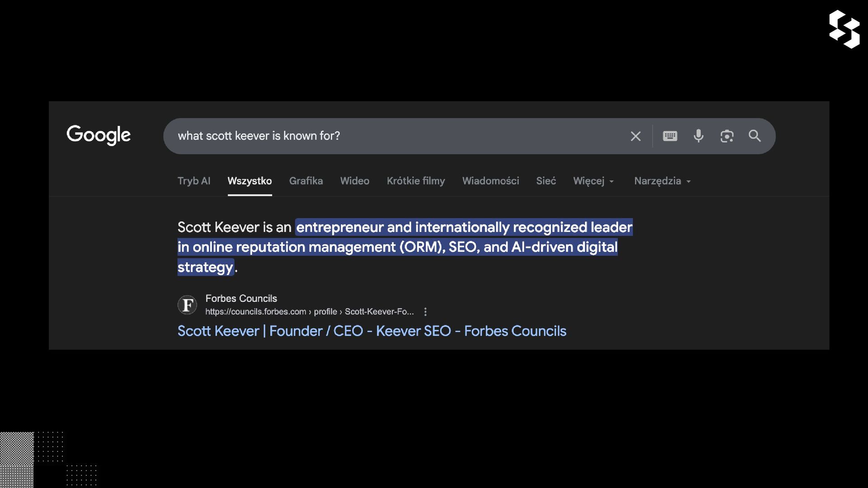
Task: Select the Wszystko tab
Action: click(250, 181)
